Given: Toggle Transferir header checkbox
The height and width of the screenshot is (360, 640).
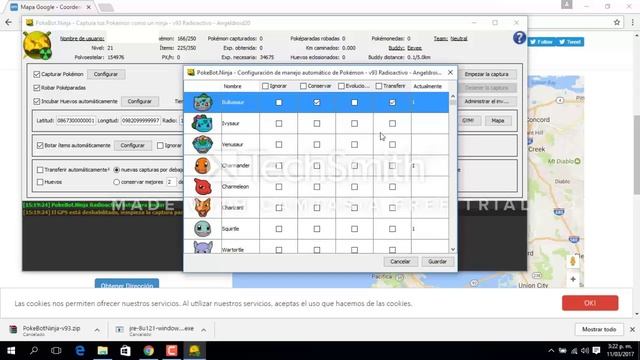Looking at the screenshot, I should click(379, 86).
